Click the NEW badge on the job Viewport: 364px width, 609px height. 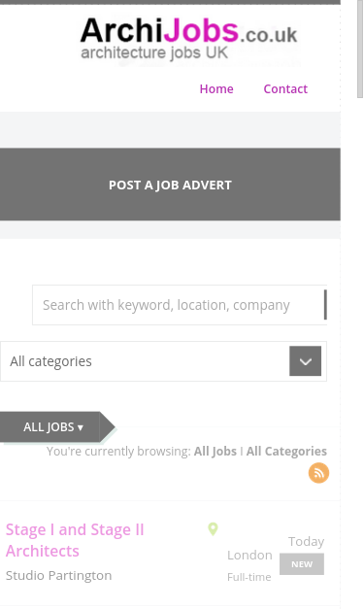click(x=302, y=564)
